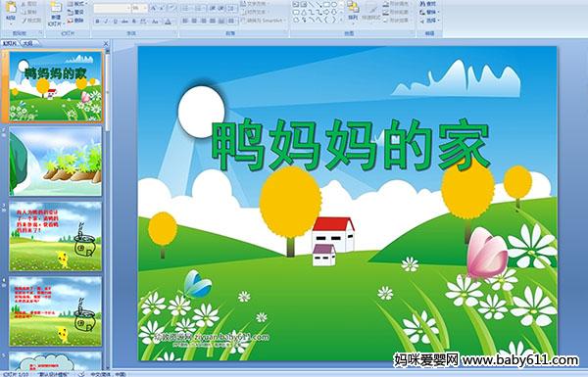Image resolution: width=588 pixels, height=377 pixels.
Task: Toggle Align Text Right
Action: [204, 21]
